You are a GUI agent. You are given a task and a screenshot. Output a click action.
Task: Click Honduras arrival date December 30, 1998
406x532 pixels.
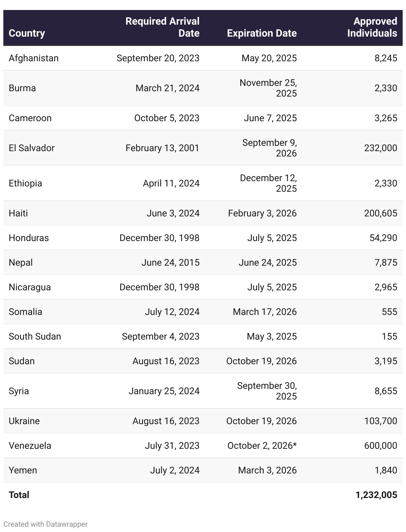pyautogui.click(x=159, y=238)
